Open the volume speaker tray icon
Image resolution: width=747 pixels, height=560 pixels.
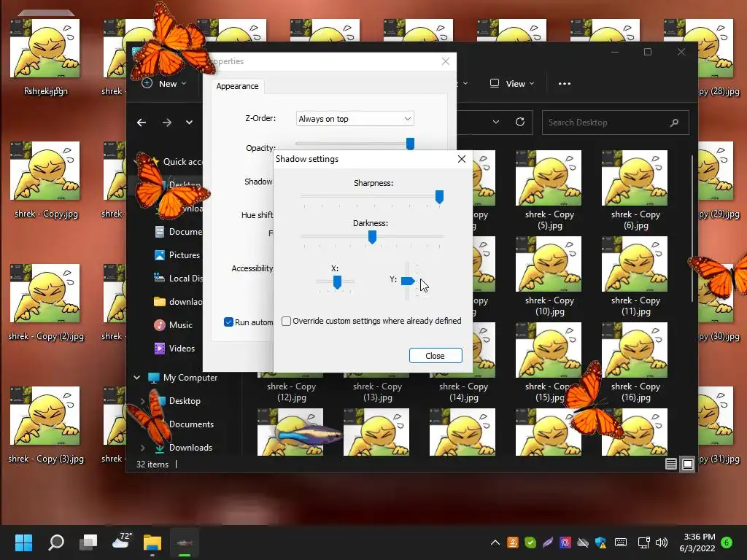coord(661,542)
